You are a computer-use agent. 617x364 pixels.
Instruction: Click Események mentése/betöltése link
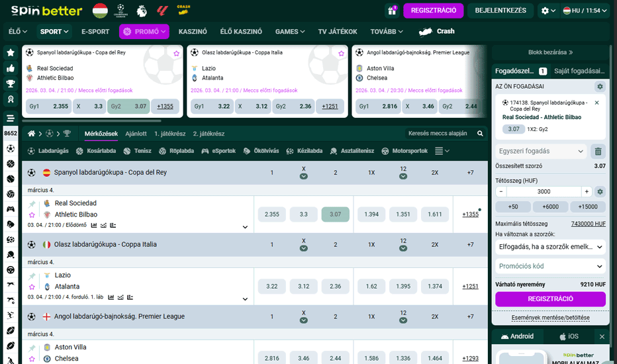(550, 318)
